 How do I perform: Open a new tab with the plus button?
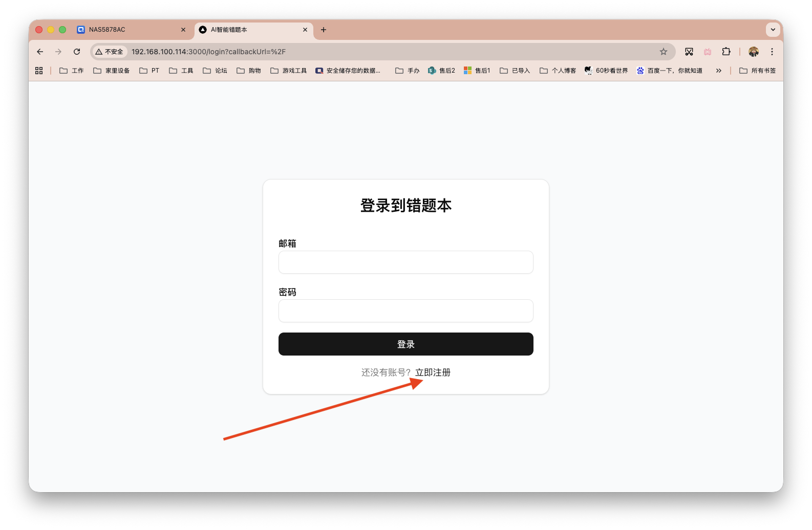pos(324,30)
